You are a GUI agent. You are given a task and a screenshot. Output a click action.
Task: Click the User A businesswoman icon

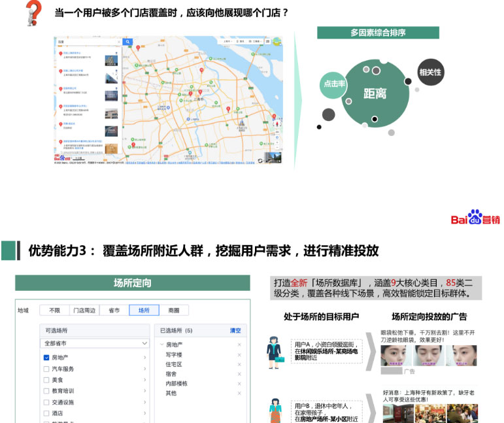[275, 352]
